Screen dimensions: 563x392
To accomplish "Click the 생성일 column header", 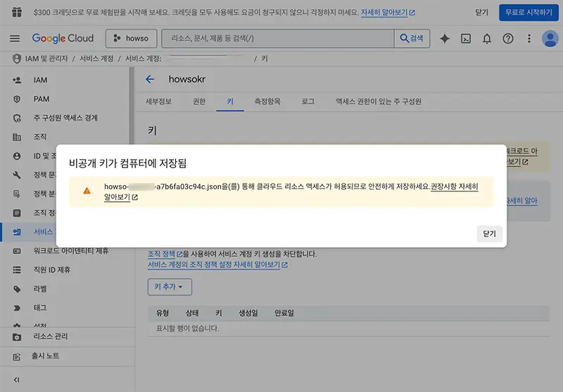I will (248, 313).
